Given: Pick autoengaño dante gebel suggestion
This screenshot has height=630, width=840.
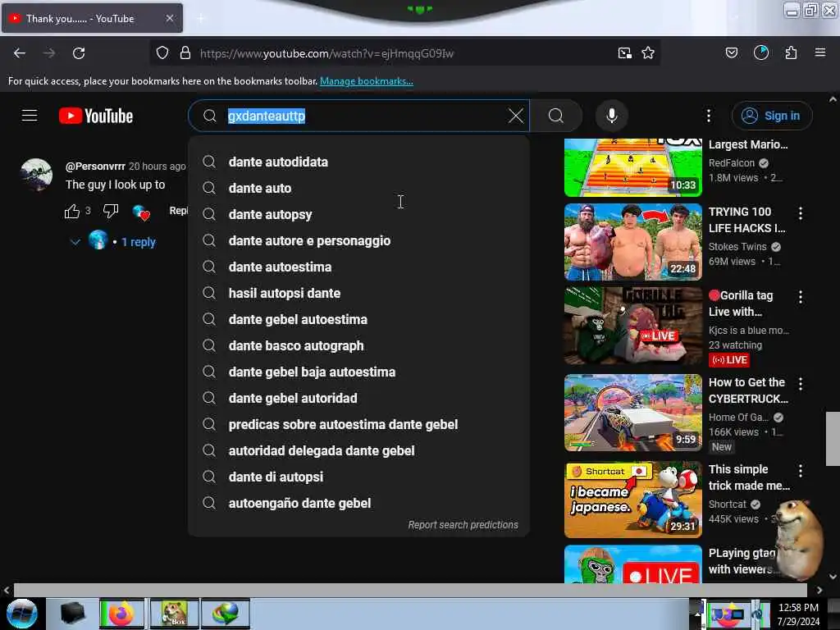Looking at the screenshot, I should click(x=358, y=503).
